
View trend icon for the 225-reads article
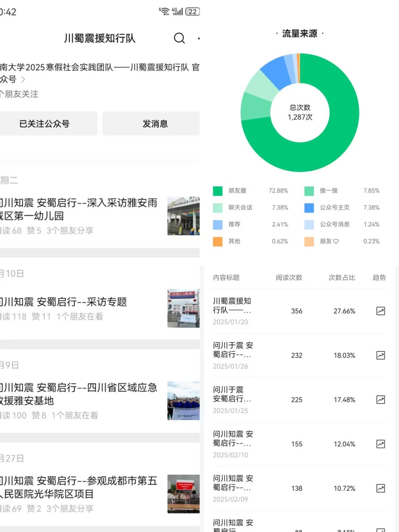click(380, 399)
